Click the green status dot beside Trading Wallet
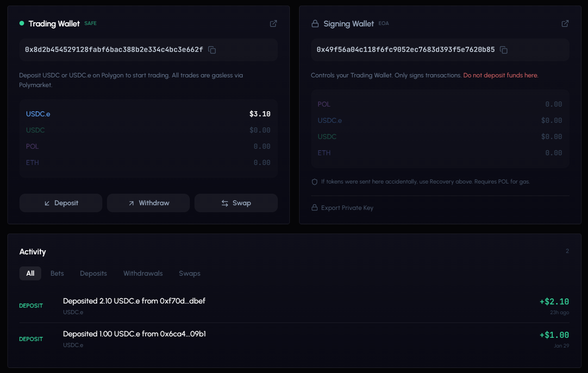This screenshot has height=373, width=588. tap(21, 23)
